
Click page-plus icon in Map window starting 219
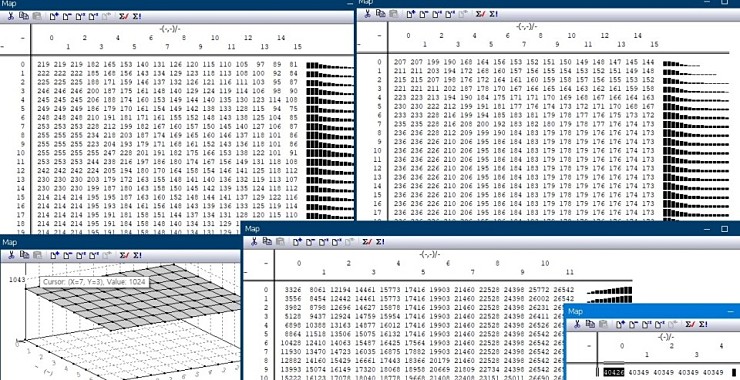tap(54, 17)
